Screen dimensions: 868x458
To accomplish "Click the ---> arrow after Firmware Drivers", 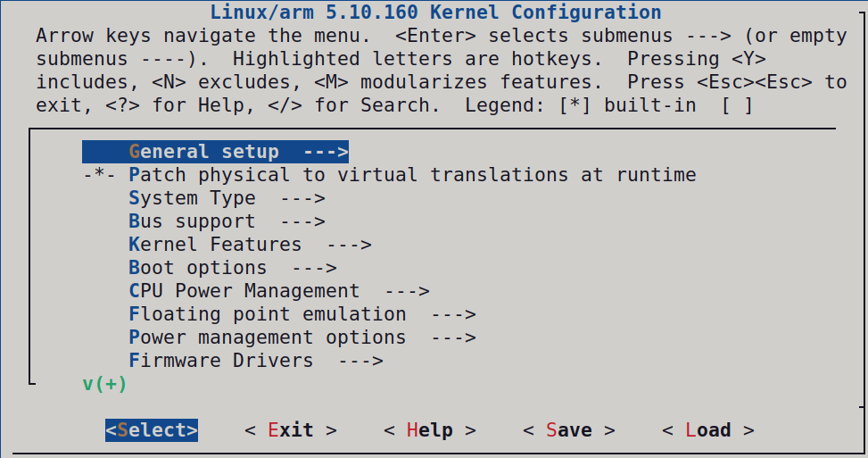I will click(x=360, y=361).
